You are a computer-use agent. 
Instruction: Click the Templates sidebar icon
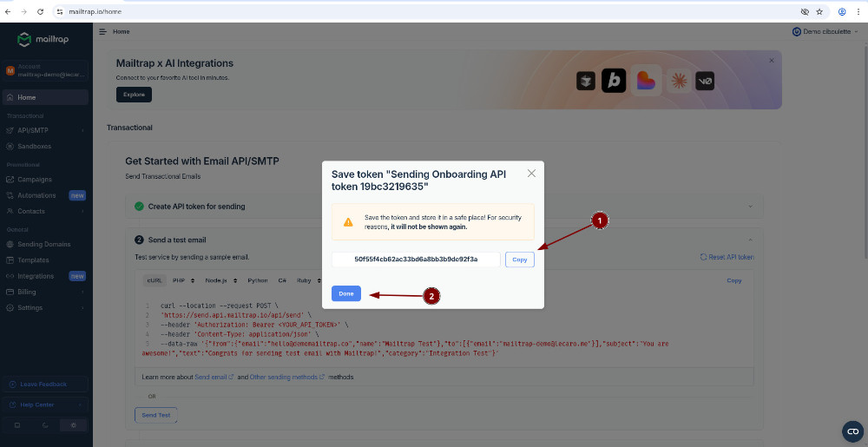pos(10,260)
